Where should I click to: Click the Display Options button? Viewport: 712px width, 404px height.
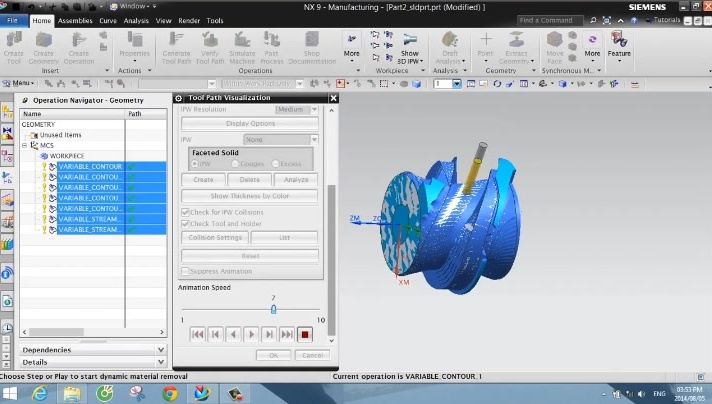[x=250, y=123]
